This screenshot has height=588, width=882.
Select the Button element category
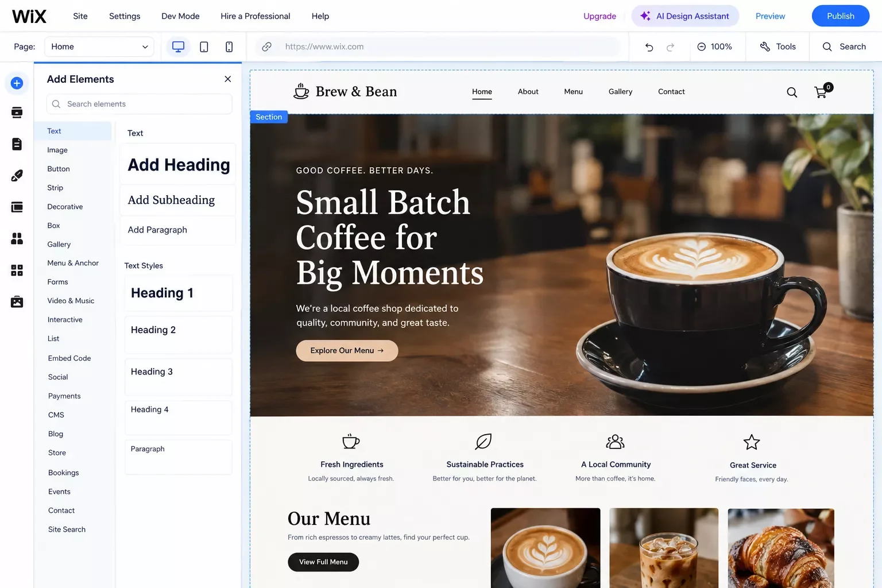point(59,169)
